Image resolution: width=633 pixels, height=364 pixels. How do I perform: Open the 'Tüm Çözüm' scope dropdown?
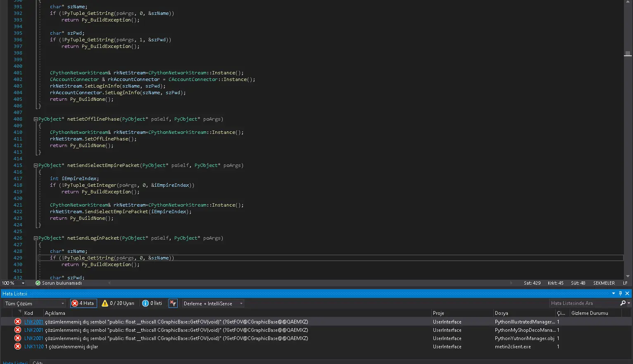point(35,303)
